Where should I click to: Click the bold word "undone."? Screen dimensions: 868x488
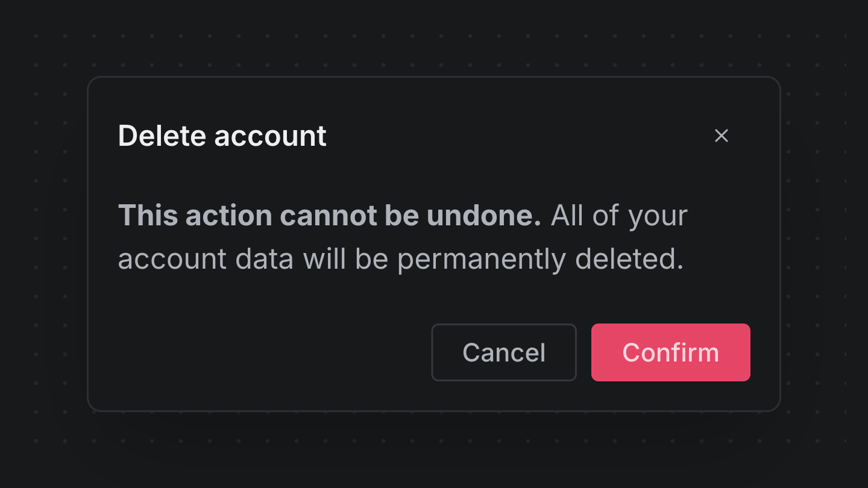click(x=484, y=216)
